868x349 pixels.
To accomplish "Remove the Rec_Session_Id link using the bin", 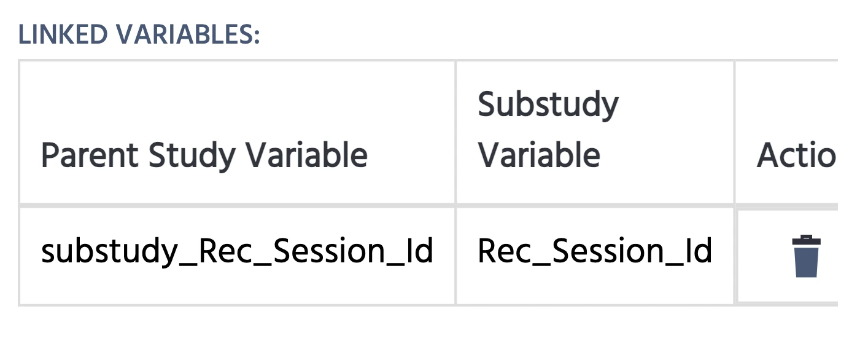I will click(x=806, y=256).
